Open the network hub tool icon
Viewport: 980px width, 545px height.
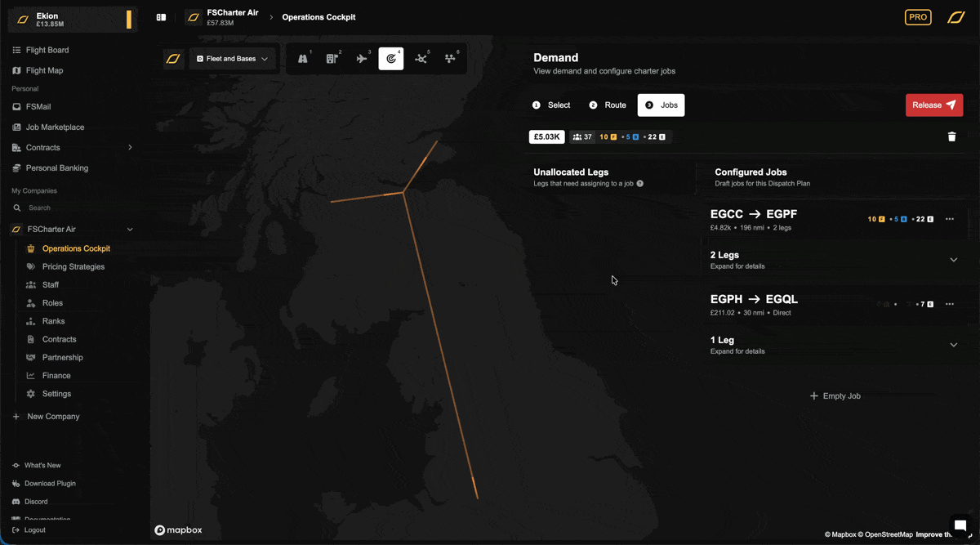pyautogui.click(x=421, y=59)
